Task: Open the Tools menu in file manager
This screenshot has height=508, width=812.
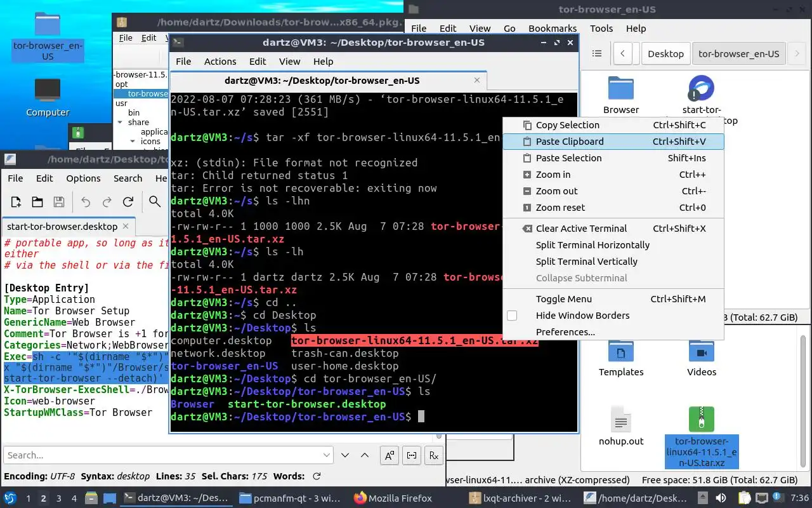Action: click(x=601, y=29)
